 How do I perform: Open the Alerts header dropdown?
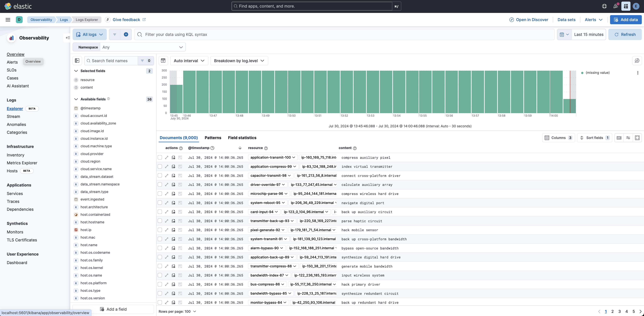(x=594, y=20)
